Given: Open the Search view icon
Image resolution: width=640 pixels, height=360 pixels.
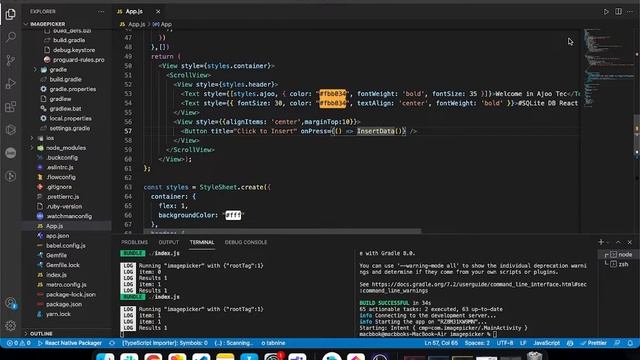Looking at the screenshot, I should tap(11, 37).
